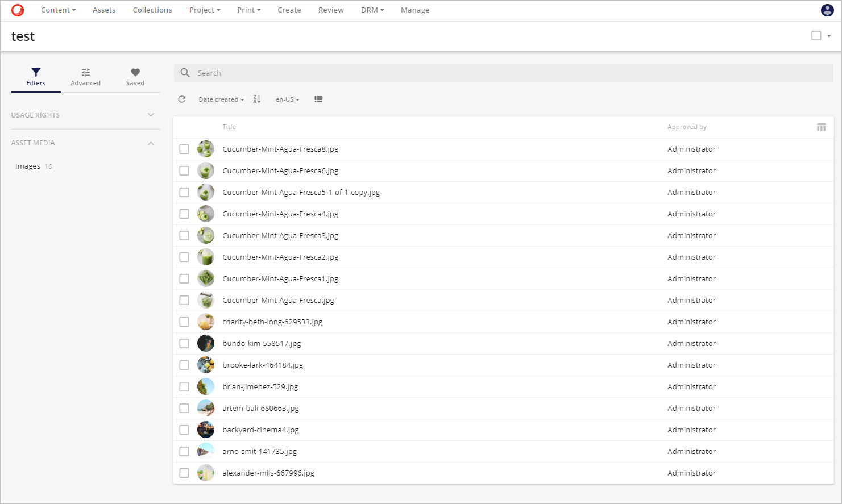The image size is (842, 504).
Task: Open the Advanced filter options
Action: (85, 77)
